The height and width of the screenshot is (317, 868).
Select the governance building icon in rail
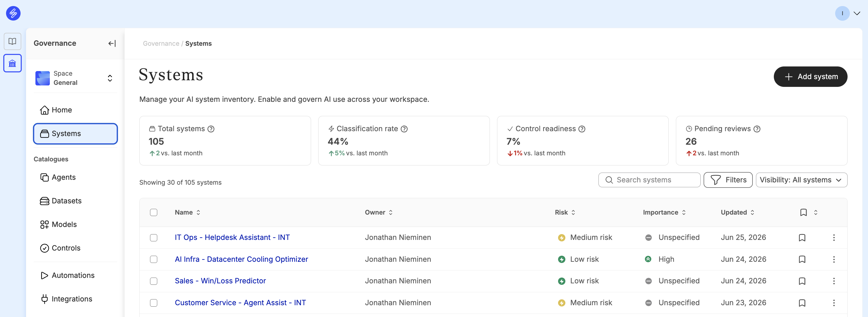pos(12,63)
